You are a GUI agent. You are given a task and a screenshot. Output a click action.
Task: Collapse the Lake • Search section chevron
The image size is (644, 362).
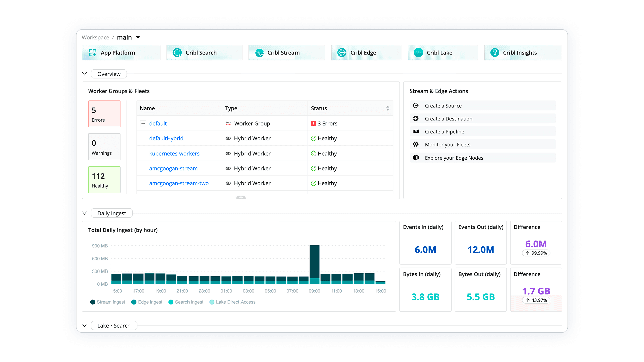[85, 326]
